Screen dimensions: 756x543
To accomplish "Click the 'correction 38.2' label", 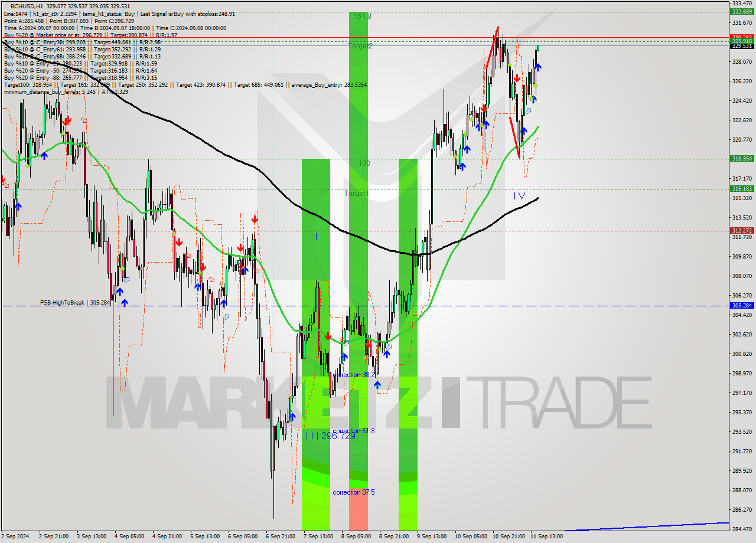I will [x=353, y=375].
